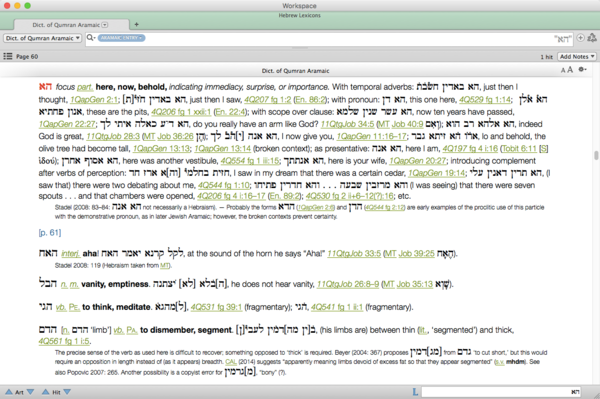This screenshot has width=600, height=399.
Task: Click the [p. 61] page marker
Action: pos(50,233)
